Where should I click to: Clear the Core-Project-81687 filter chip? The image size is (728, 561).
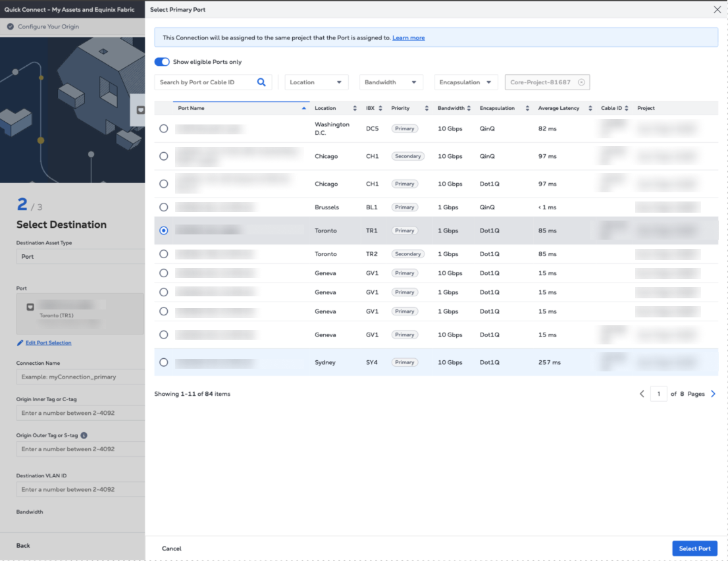(581, 82)
